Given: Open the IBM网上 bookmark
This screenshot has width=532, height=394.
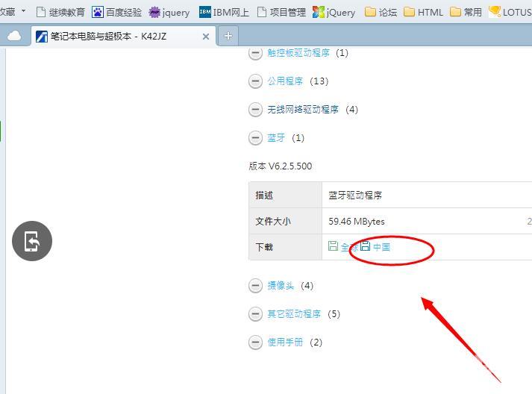Looking at the screenshot, I should coord(224,12).
